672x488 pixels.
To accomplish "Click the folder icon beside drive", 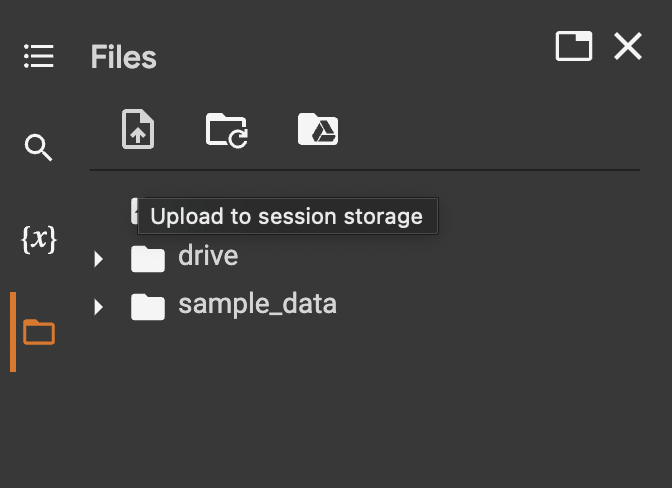I will tap(147, 259).
